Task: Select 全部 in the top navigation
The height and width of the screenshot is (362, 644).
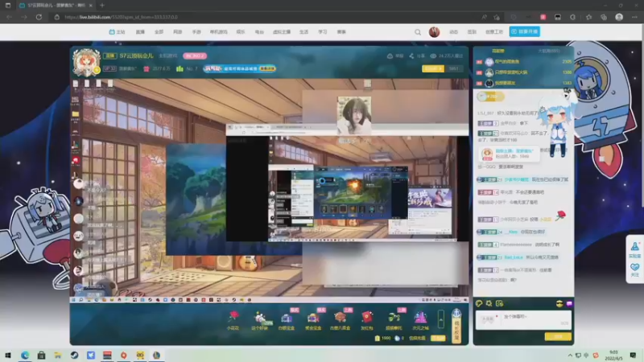Action: coord(159,32)
